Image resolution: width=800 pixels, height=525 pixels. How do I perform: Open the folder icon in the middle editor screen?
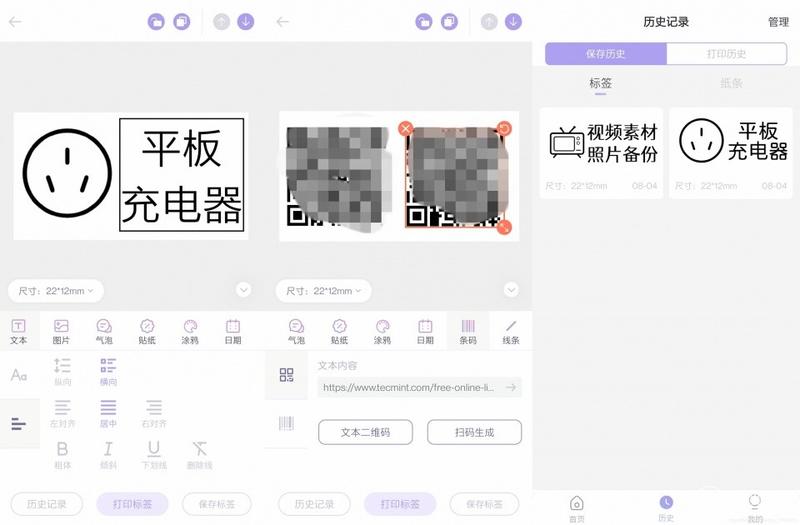pyautogui.click(x=423, y=21)
